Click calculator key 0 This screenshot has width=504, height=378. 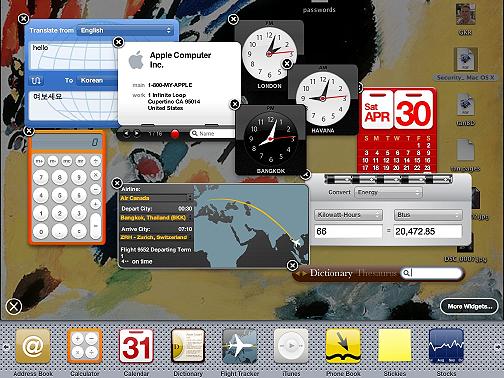pyautogui.click(x=41, y=232)
